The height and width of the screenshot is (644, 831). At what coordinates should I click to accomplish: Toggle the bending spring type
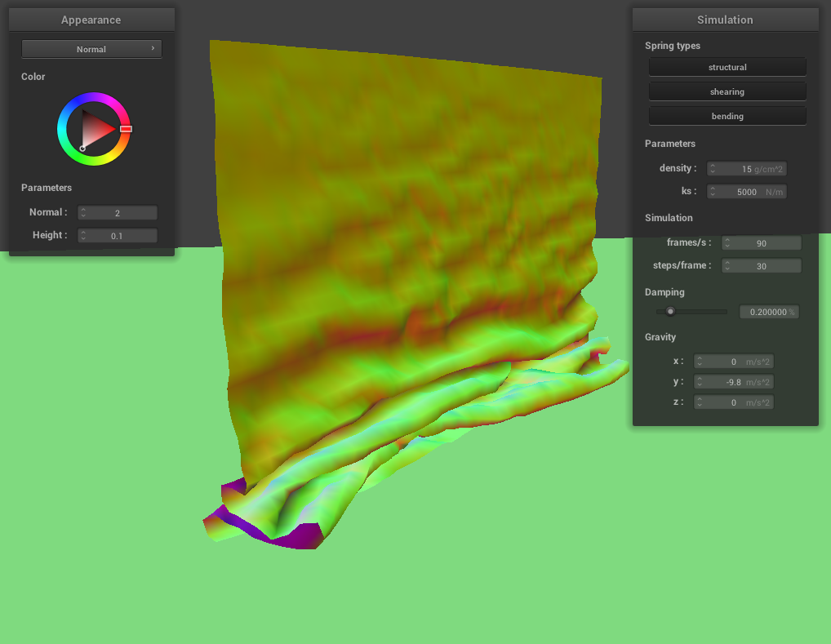tap(727, 116)
